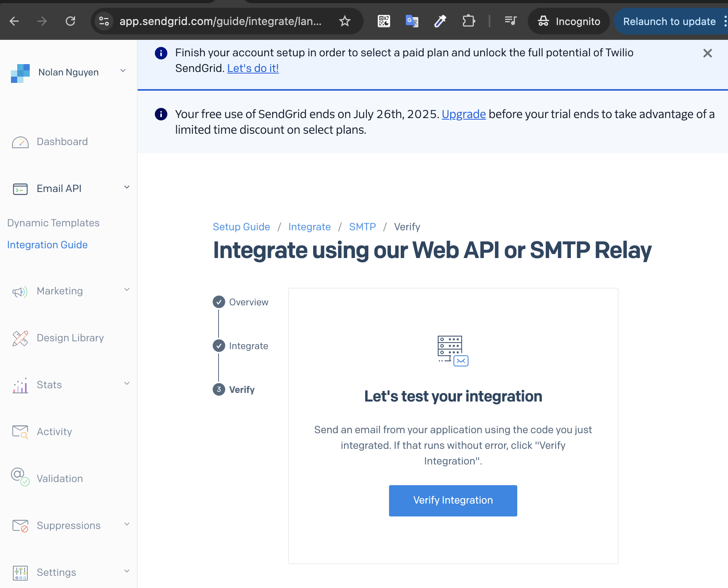Open Dynamic Templates in the sidebar
Viewport: 728px width, 588px height.
click(x=54, y=223)
